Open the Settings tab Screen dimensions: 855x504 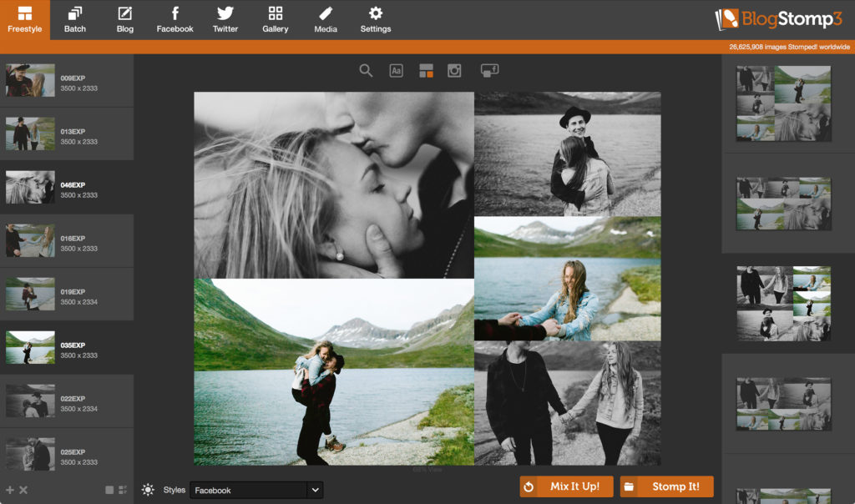[x=375, y=19]
